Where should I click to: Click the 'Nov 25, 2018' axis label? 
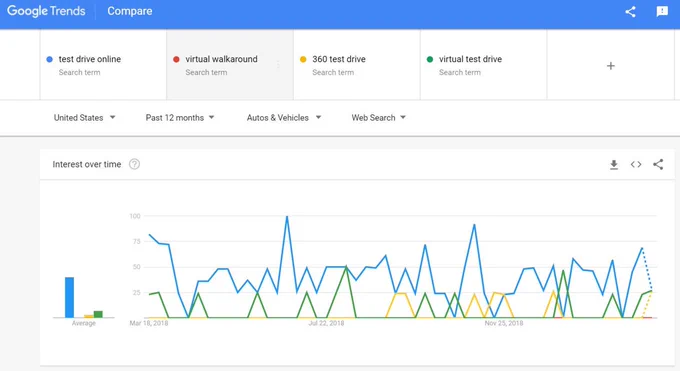pyautogui.click(x=504, y=323)
